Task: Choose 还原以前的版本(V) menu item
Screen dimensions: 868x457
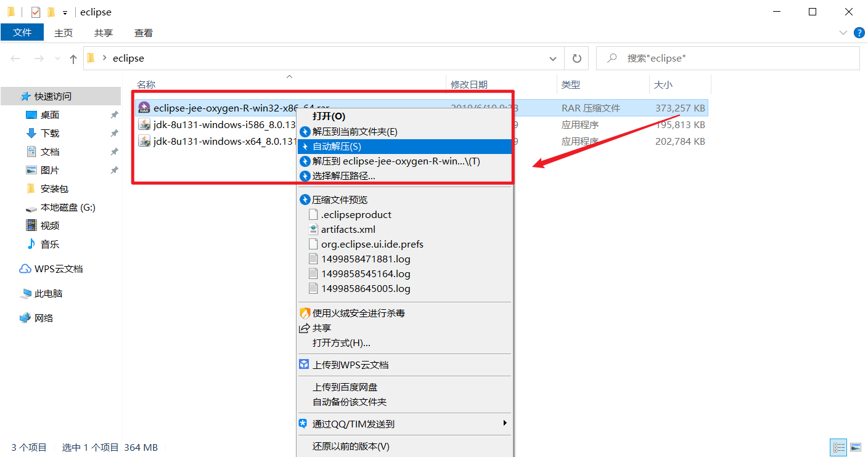Action: point(404,446)
